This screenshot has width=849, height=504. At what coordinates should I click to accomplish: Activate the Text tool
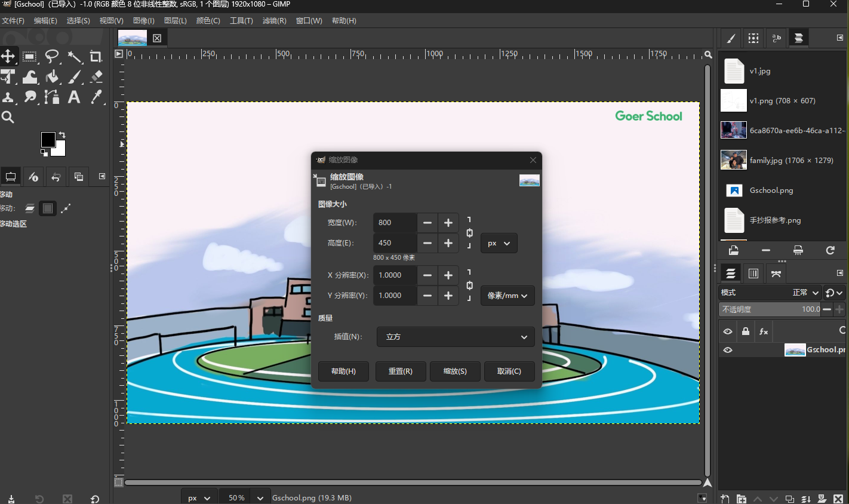click(74, 97)
